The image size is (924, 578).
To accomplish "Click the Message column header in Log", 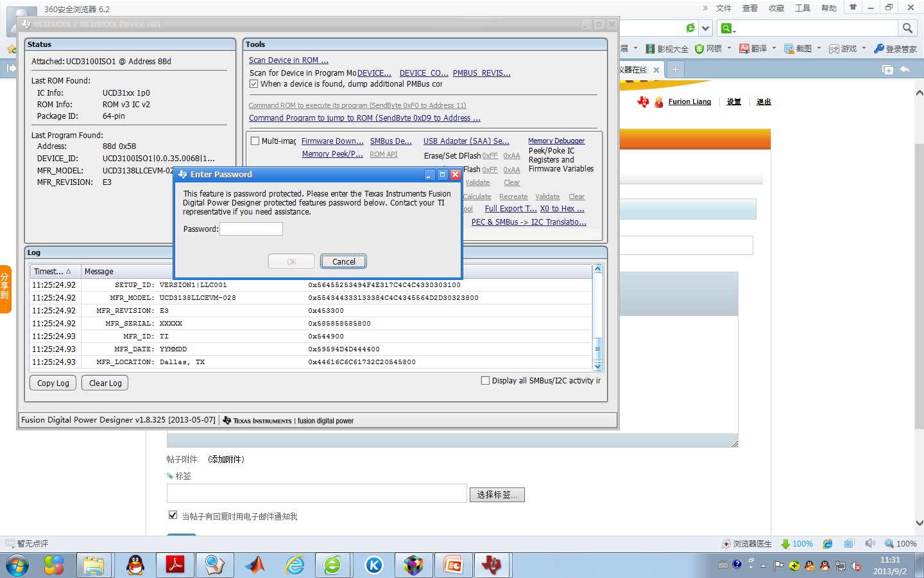I will (x=99, y=272).
